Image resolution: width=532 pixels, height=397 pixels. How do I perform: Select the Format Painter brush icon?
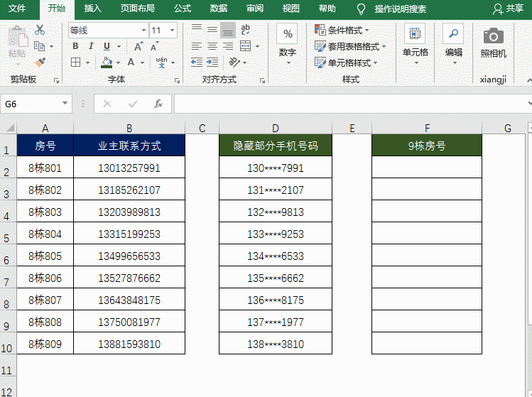pos(40,62)
